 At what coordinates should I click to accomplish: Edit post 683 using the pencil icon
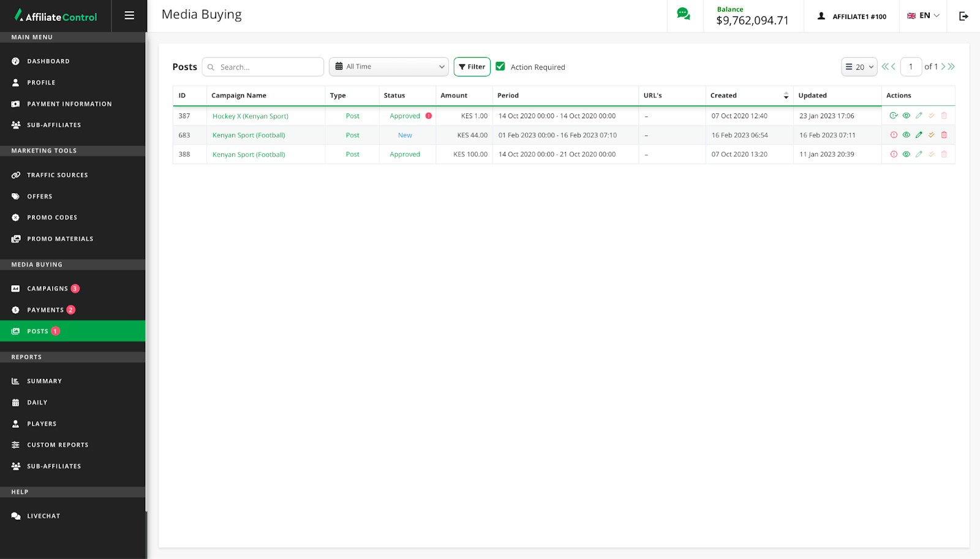[919, 135]
